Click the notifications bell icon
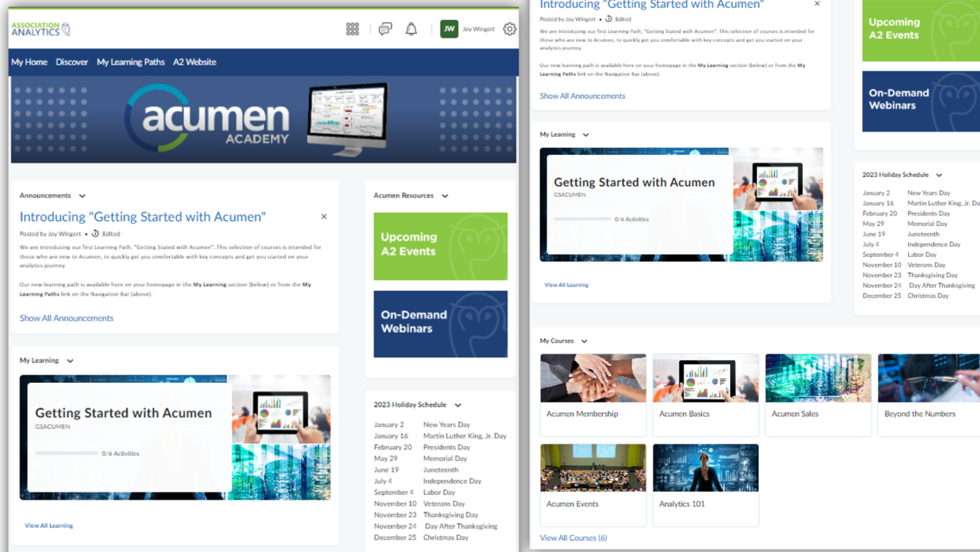 [411, 29]
